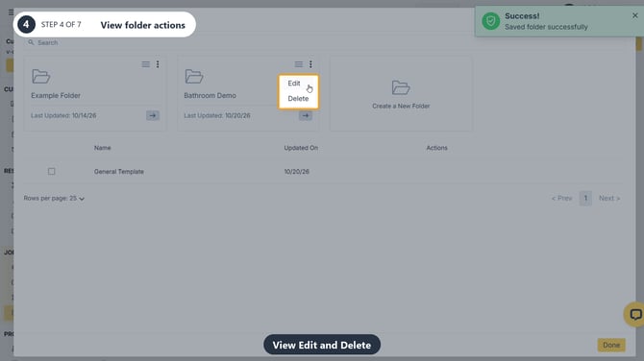This screenshot has width=644, height=361.
Task: Select Delete from the folder menu
Action: [x=298, y=99]
